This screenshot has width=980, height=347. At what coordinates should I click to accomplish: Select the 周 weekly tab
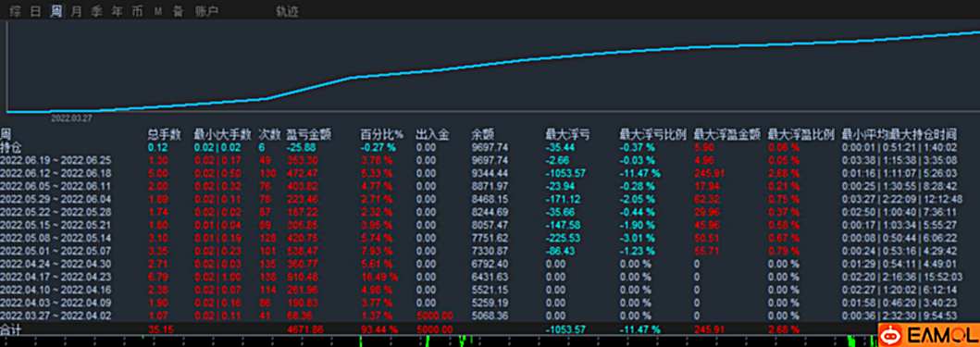click(x=56, y=11)
